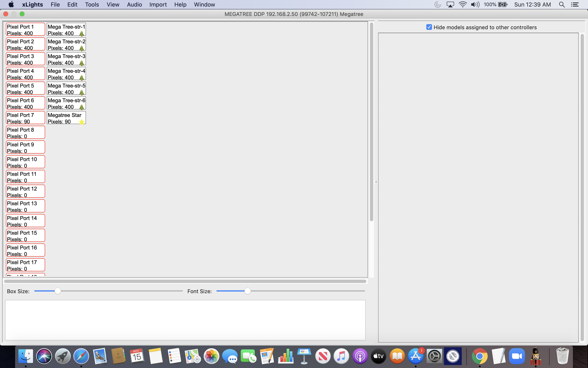Screen dimensions: 588x368
Task: Click the message text area at the bottom
Action: click(185, 320)
